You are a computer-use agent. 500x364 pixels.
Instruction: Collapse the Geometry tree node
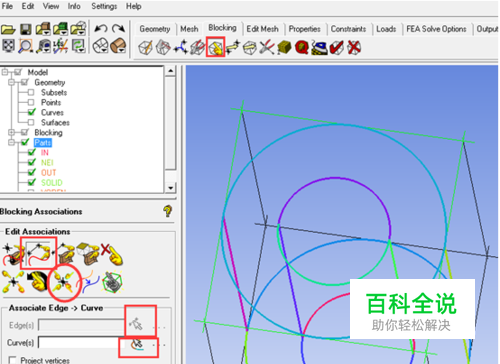(11, 82)
